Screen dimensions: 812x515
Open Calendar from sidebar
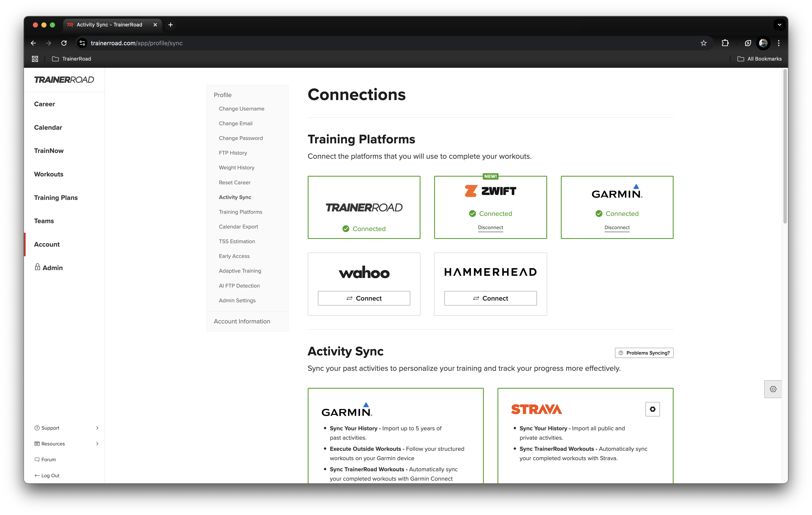[x=48, y=127]
